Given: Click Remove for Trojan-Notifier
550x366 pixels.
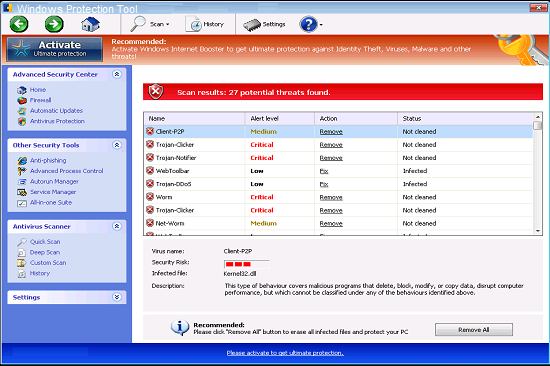Looking at the screenshot, I should coord(331,158).
